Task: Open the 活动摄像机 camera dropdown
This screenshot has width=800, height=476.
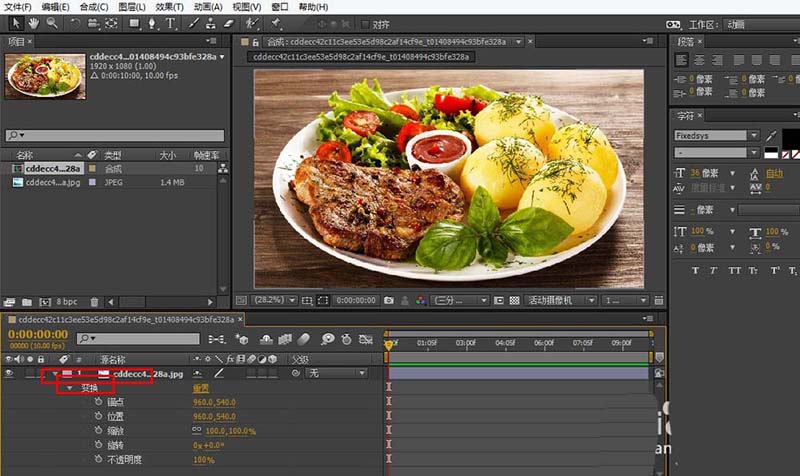Action: [561, 300]
